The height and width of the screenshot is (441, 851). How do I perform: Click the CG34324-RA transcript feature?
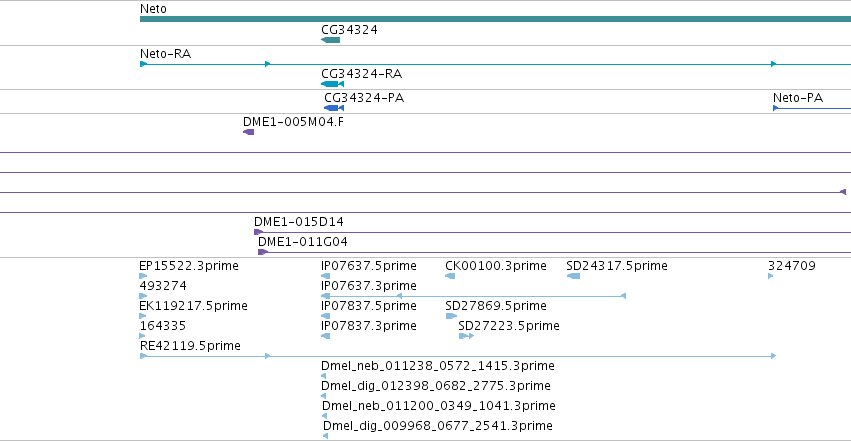tap(332, 84)
